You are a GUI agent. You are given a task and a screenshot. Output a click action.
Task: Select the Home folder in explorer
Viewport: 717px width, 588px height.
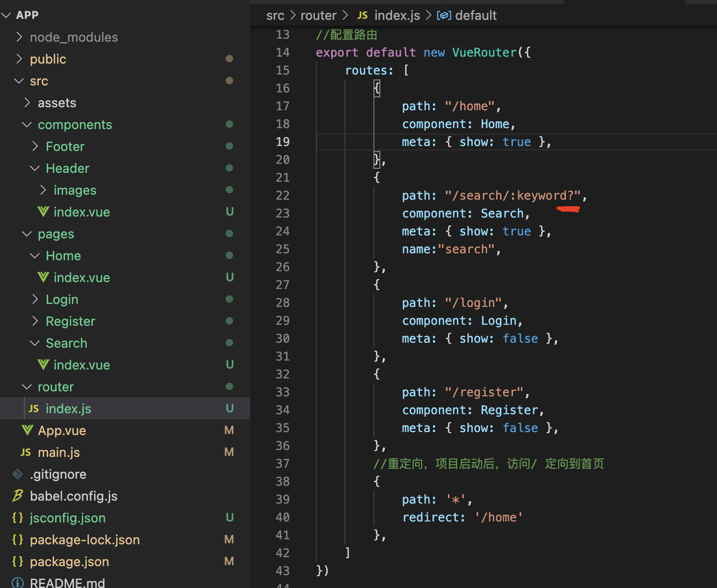(x=125, y=255)
